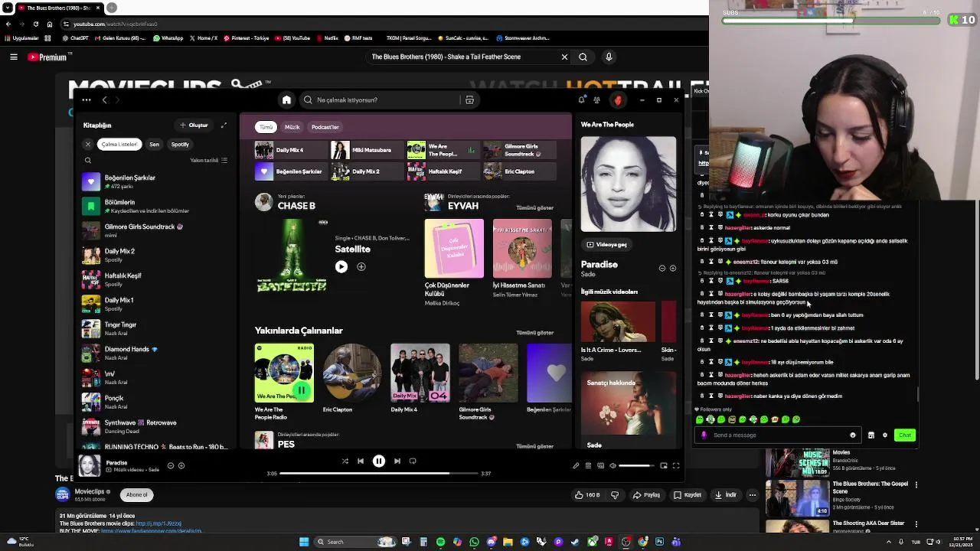The image size is (980, 551).
Task: Toggle the Sen filter chip
Action: point(154,145)
